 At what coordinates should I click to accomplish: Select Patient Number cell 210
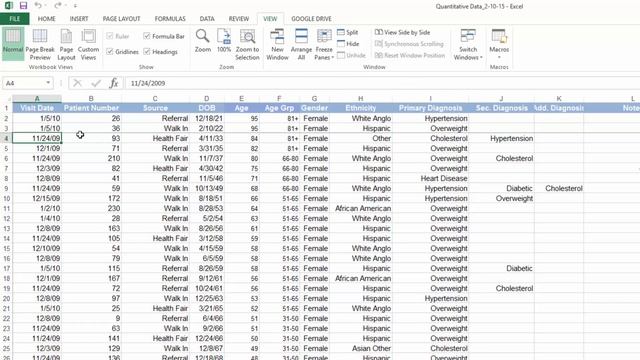(91, 158)
